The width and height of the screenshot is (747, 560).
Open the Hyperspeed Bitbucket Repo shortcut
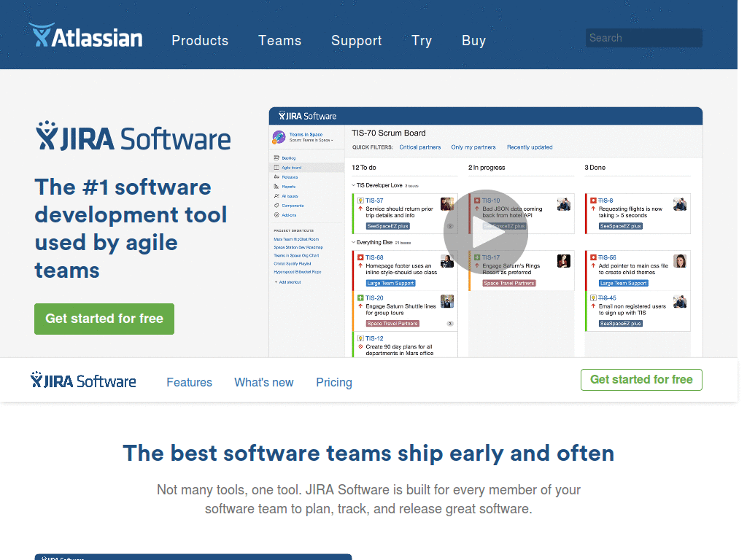point(298,271)
